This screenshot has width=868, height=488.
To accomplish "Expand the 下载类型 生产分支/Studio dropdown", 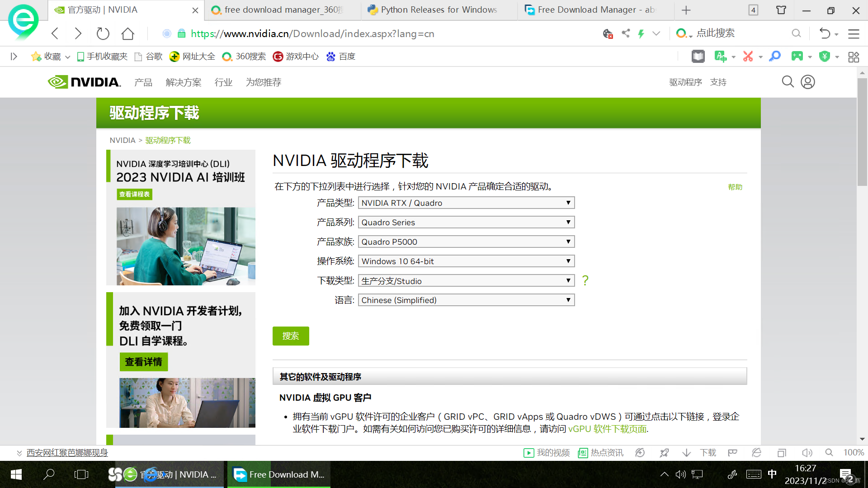I will 466,281.
